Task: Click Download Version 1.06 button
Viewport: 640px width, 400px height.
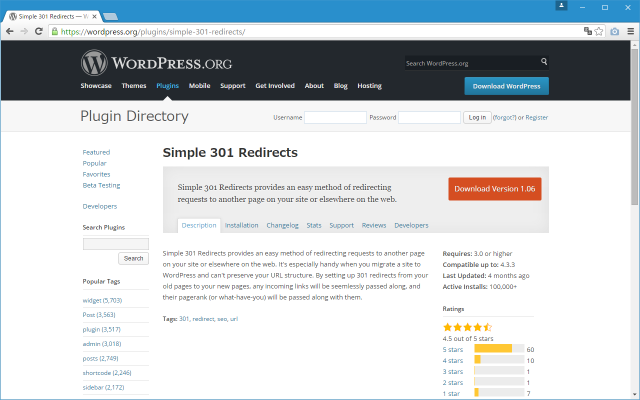Action: coord(495,189)
